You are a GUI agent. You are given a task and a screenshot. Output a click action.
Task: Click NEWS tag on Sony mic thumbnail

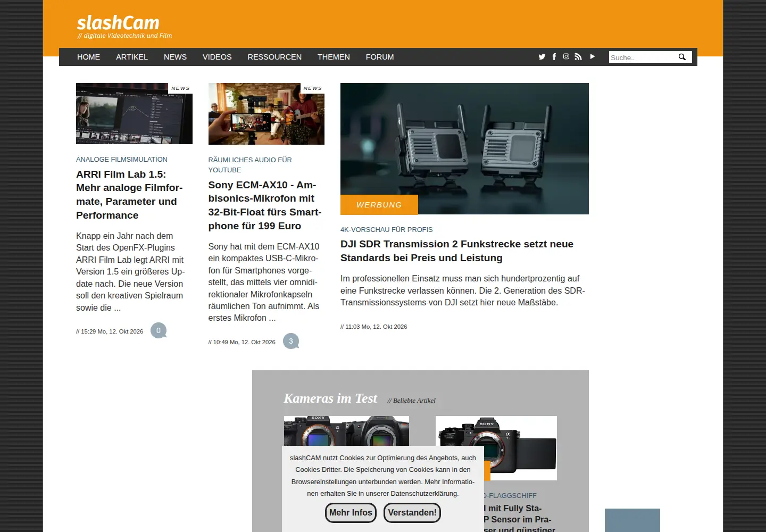click(313, 88)
